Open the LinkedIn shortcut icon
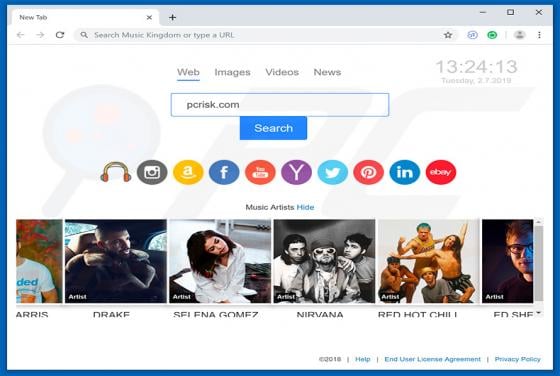The width and height of the screenshot is (560, 376). point(405,172)
